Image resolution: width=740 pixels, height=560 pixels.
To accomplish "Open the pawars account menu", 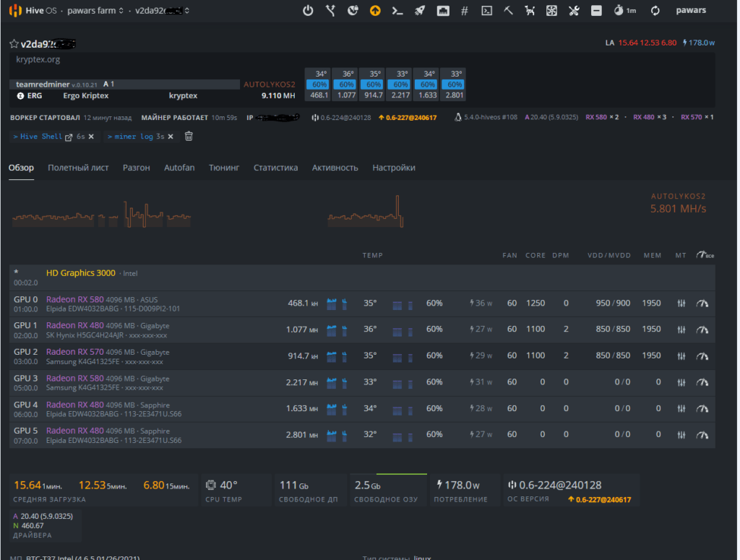I will click(692, 11).
